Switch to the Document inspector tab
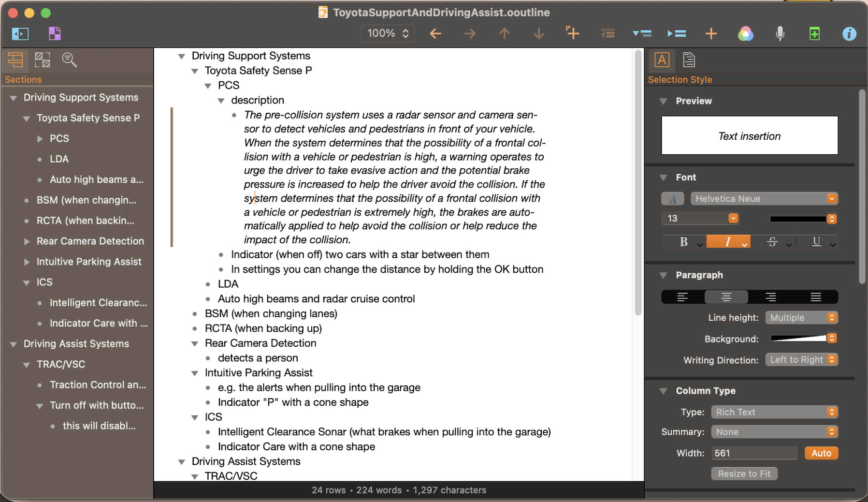 689,60
